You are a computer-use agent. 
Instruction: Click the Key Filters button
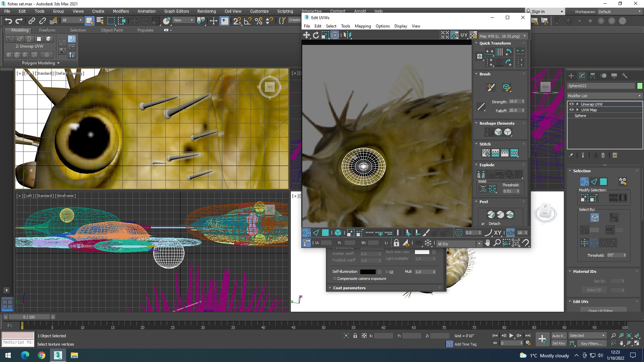591,343
